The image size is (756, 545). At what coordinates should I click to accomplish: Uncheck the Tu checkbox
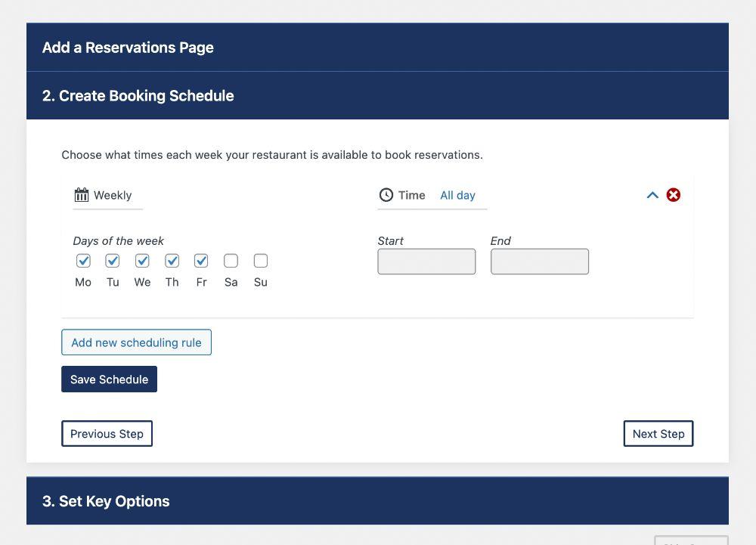coord(113,261)
